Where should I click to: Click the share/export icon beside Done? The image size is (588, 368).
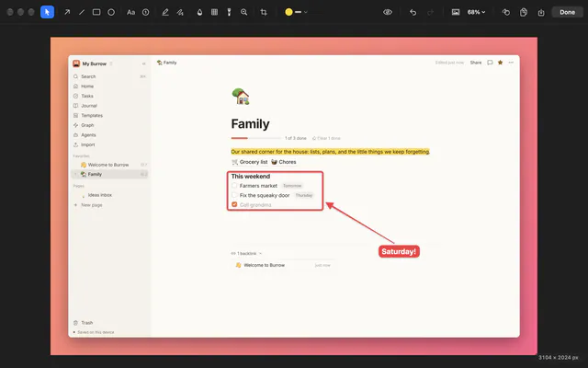541,12
